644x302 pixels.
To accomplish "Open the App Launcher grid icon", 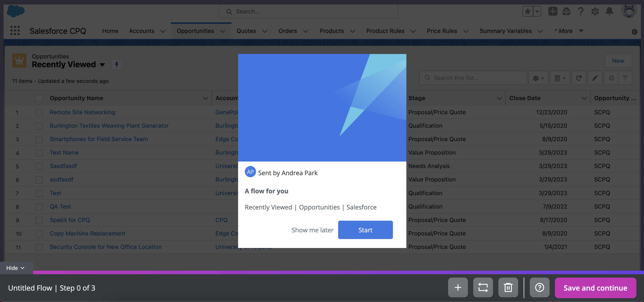I will (15, 31).
